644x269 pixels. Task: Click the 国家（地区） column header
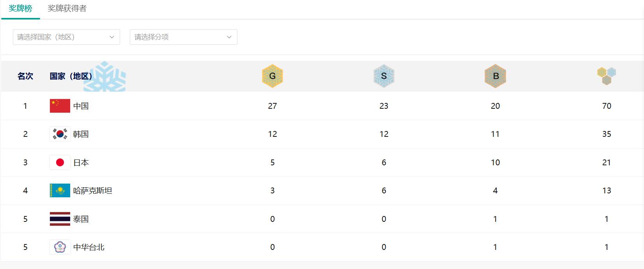[71, 76]
